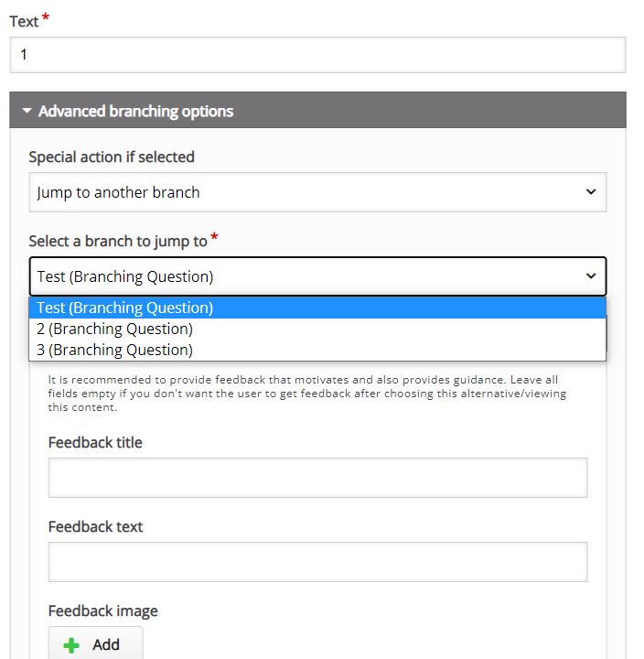The image size is (644, 659).
Task: Click the Select a branch to jump to label
Action: (118, 242)
